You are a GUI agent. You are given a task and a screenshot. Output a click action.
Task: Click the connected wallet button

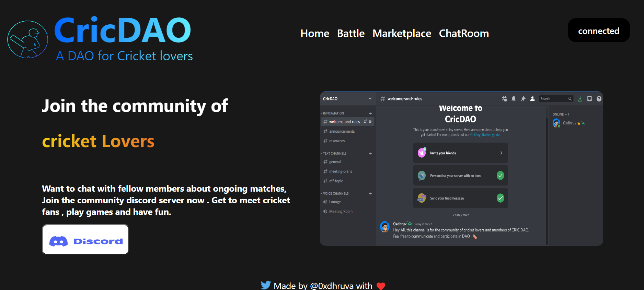click(x=599, y=30)
